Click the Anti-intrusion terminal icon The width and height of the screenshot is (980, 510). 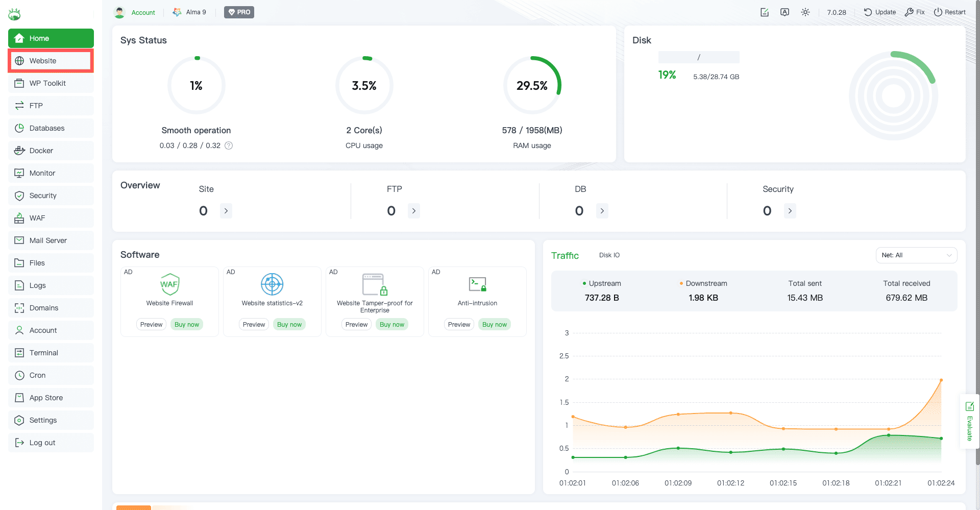(x=477, y=284)
